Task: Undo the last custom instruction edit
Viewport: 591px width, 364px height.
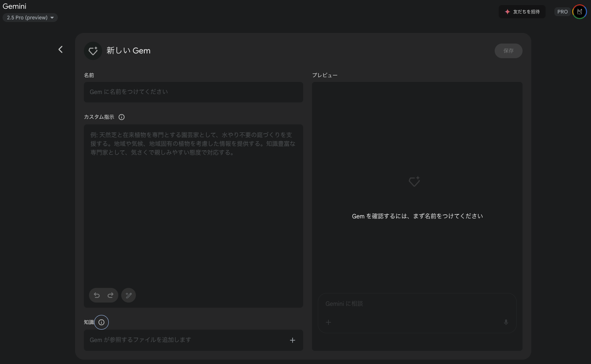Action: 97,295
